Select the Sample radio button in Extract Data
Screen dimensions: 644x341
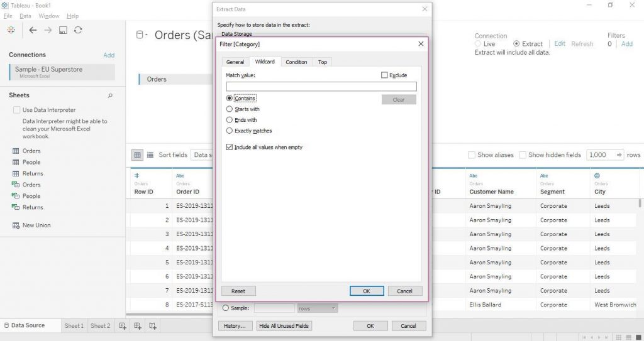click(x=226, y=308)
